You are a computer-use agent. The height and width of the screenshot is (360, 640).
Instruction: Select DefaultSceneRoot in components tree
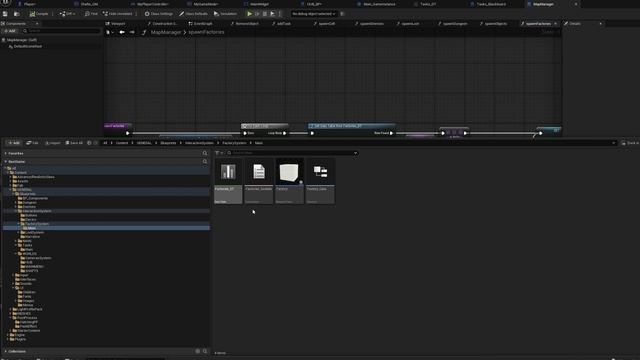tap(28, 47)
